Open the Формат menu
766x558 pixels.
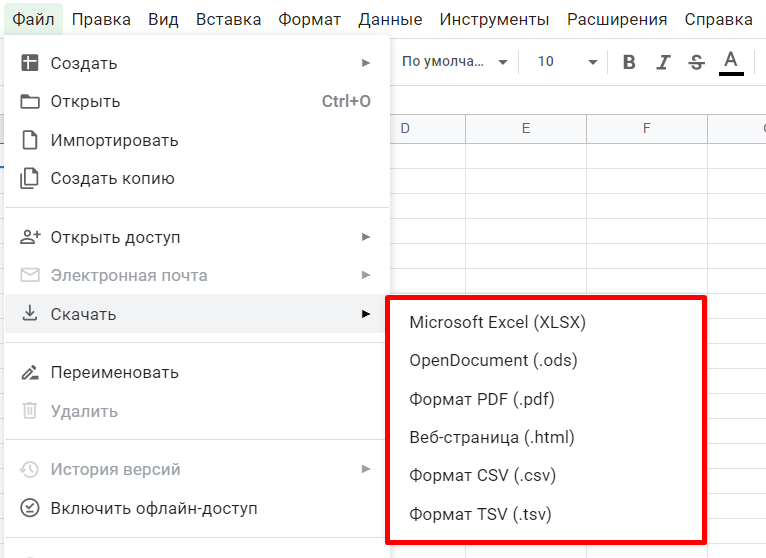coord(310,20)
